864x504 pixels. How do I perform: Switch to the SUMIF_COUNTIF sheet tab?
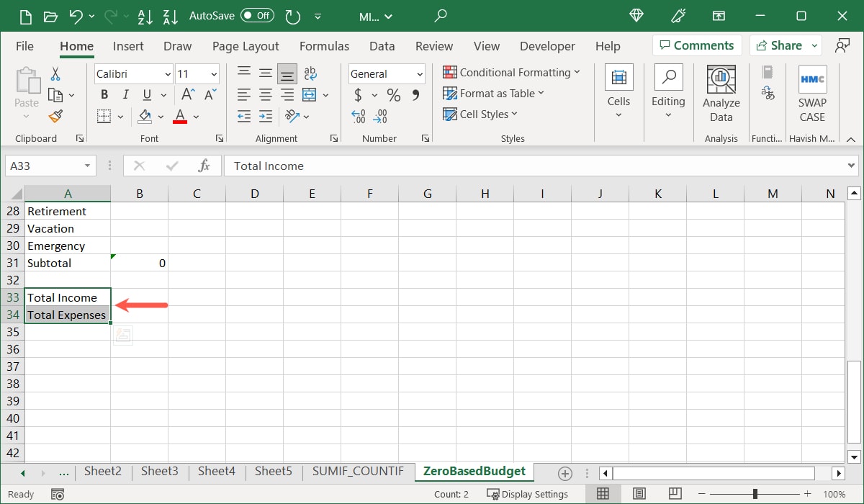pos(358,472)
